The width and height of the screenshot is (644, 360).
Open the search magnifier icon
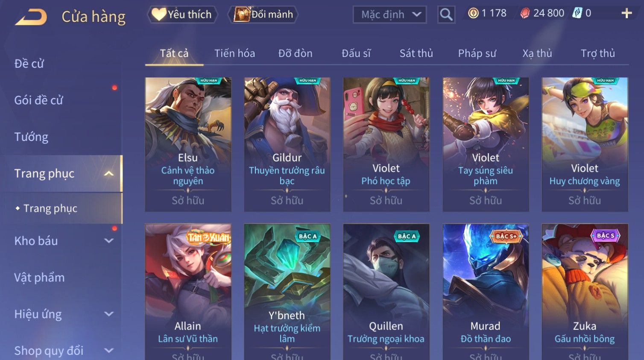446,15
